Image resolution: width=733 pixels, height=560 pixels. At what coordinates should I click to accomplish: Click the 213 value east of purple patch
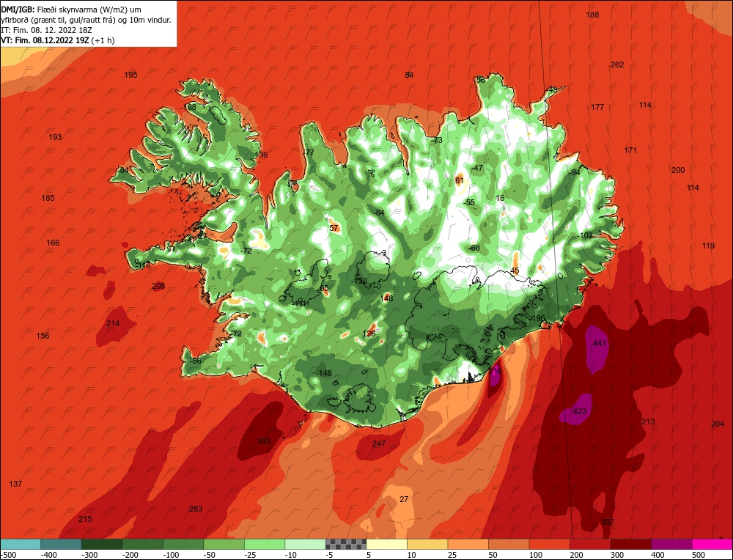[x=648, y=421]
